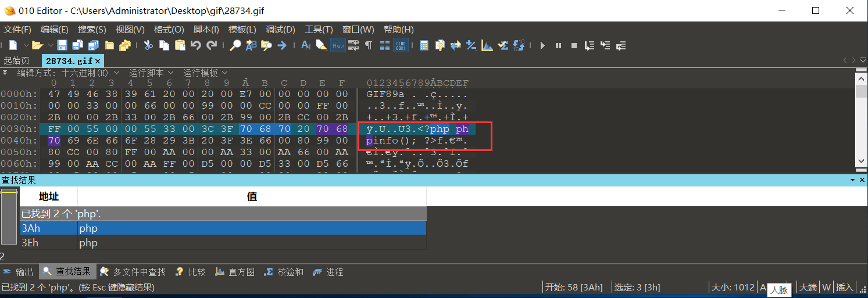Click the Run play button in toolbar
Viewport: 868px width, 298px height.
(542, 45)
